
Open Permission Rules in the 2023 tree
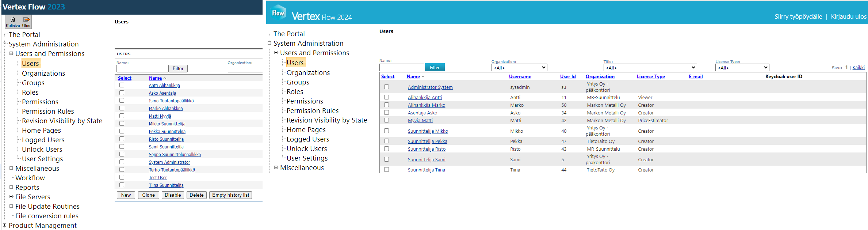(x=48, y=112)
